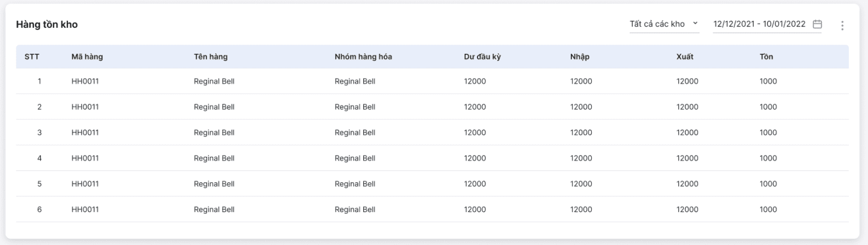Click the product group cell in row 4

coord(355,158)
